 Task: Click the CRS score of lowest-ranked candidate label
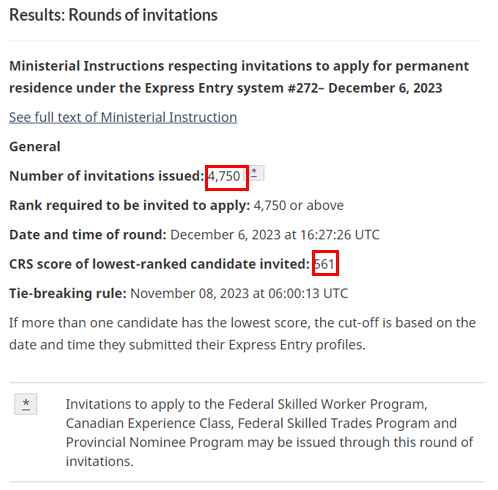[x=159, y=264]
